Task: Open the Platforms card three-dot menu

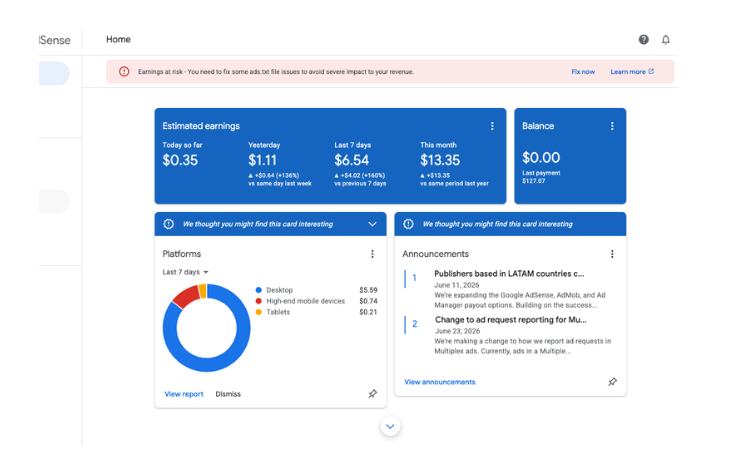Action: pyautogui.click(x=372, y=254)
